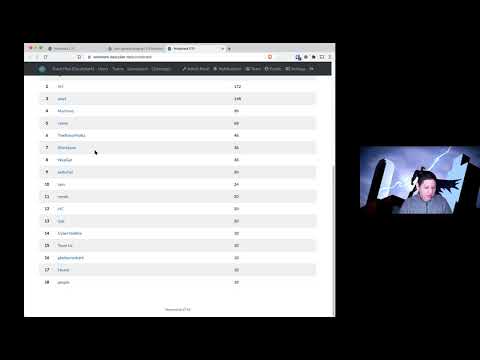Open the team link in rank 4 row

click(66, 111)
